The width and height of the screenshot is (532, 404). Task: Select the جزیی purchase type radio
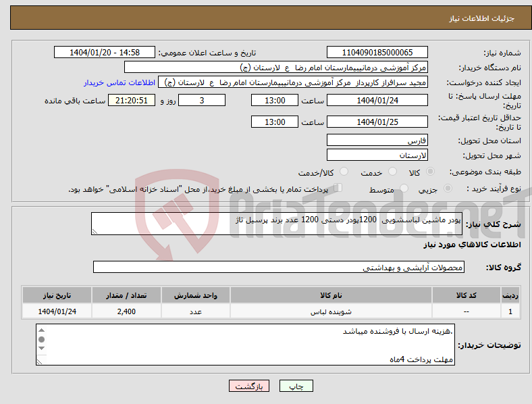[448, 188]
